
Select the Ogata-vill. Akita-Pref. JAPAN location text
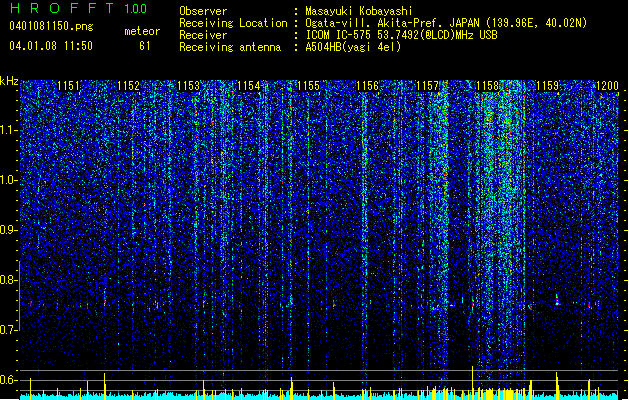446,23
